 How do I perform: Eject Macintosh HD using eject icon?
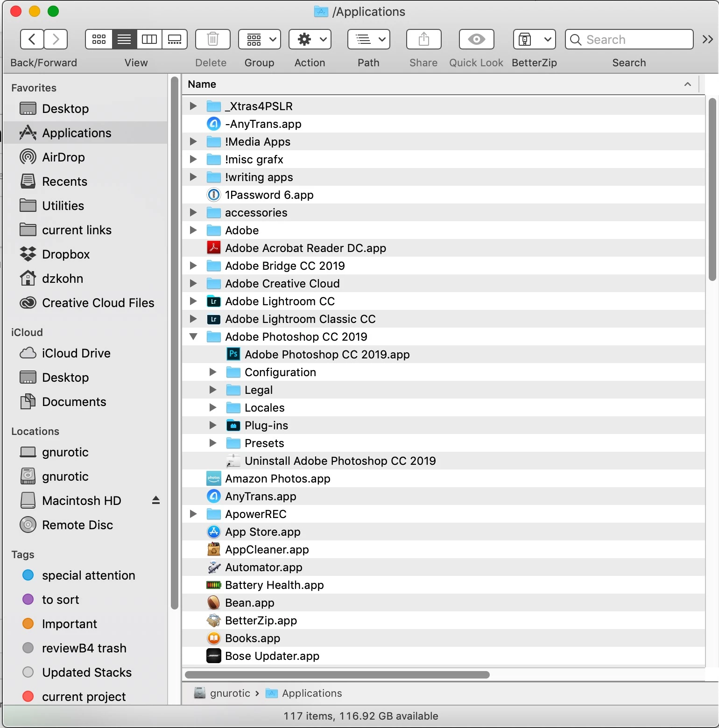[x=156, y=500]
